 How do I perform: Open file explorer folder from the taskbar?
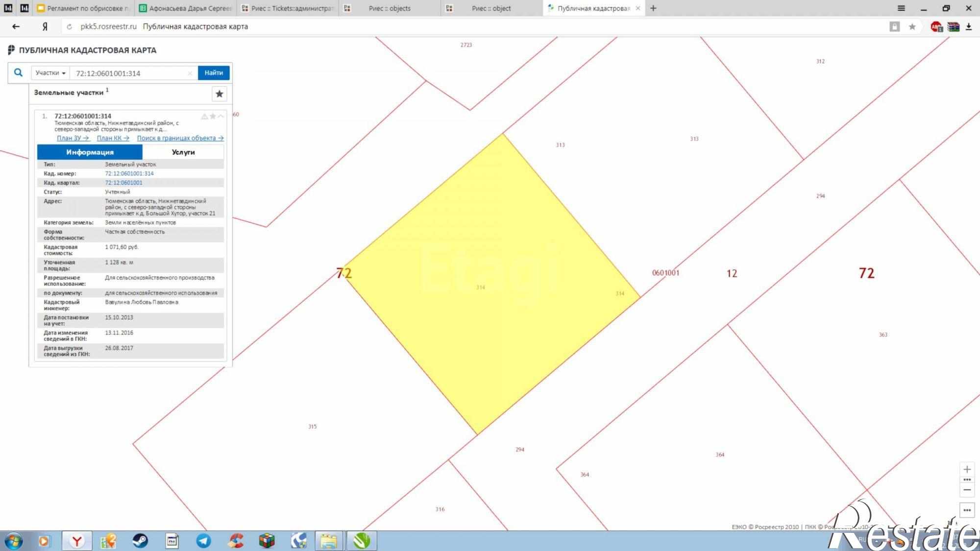coord(329,541)
